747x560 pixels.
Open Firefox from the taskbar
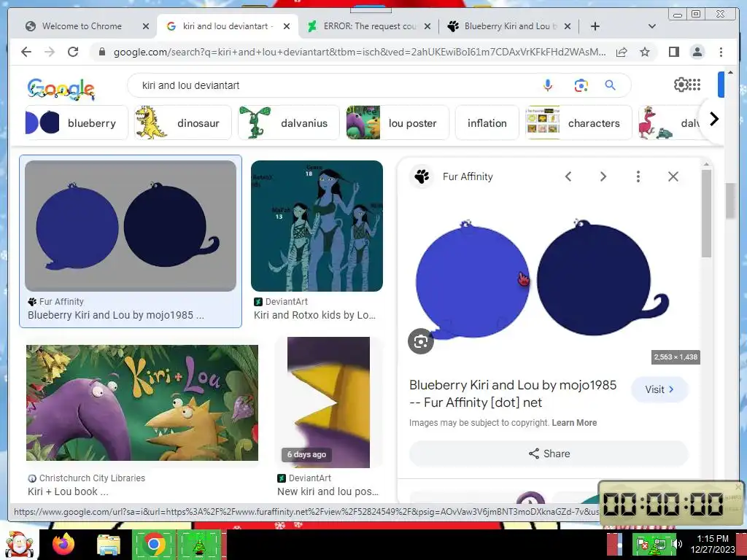pyautogui.click(x=63, y=544)
